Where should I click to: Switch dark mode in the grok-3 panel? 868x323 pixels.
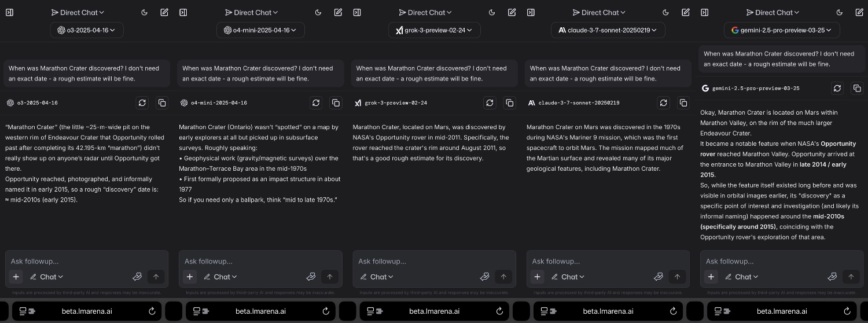492,12
